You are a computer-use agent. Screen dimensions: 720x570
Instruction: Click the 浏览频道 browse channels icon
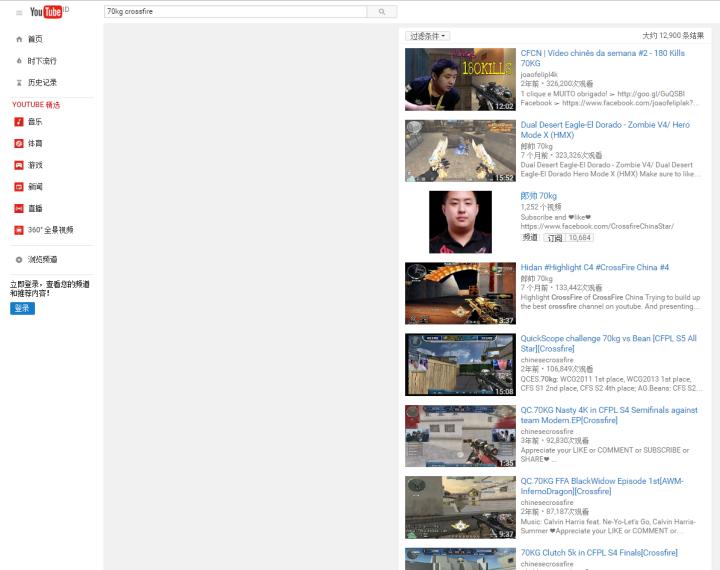click(19, 260)
